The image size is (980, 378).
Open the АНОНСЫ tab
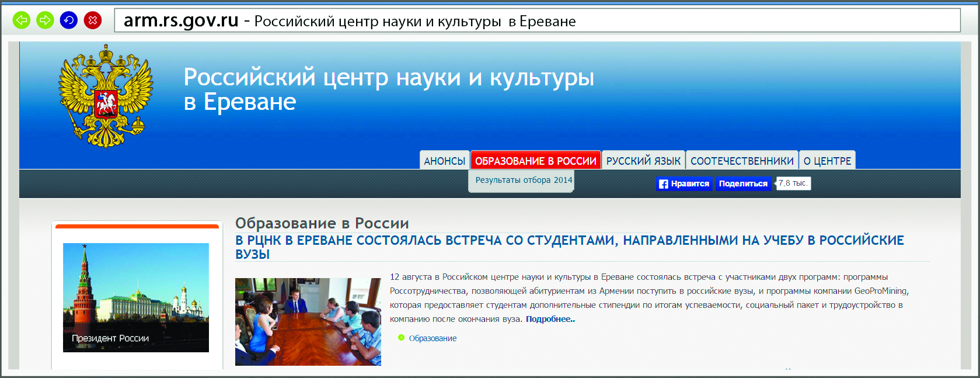pos(445,161)
